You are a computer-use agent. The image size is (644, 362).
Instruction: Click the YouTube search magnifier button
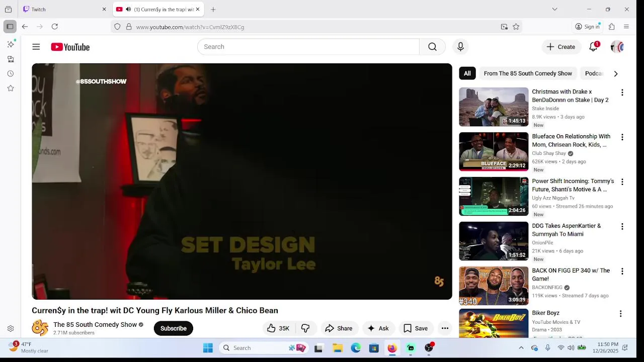[x=432, y=47]
